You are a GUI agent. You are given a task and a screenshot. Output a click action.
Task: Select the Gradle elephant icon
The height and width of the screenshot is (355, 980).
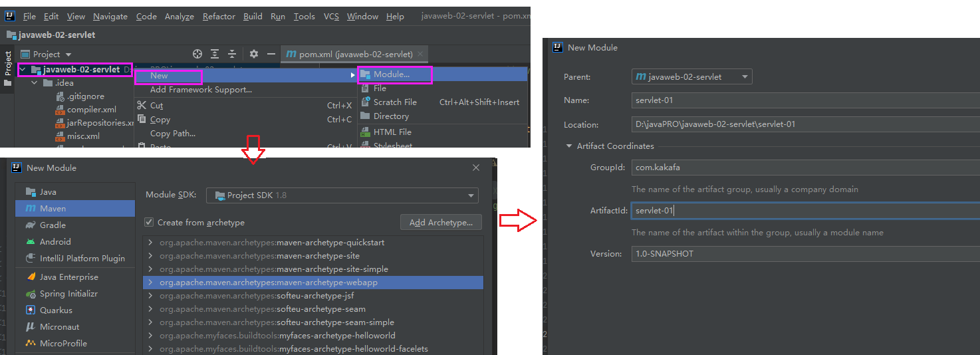pyautogui.click(x=31, y=225)
